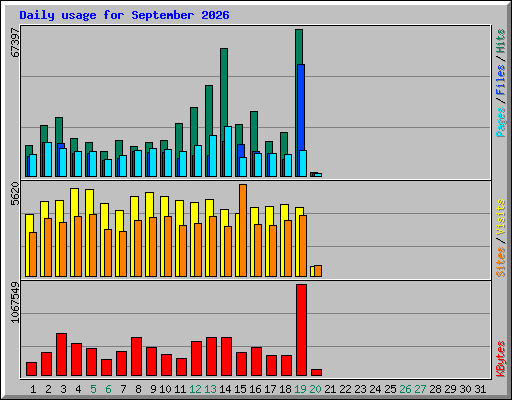
Task: Click the green Hits legend label
Action: pos(501,41)
